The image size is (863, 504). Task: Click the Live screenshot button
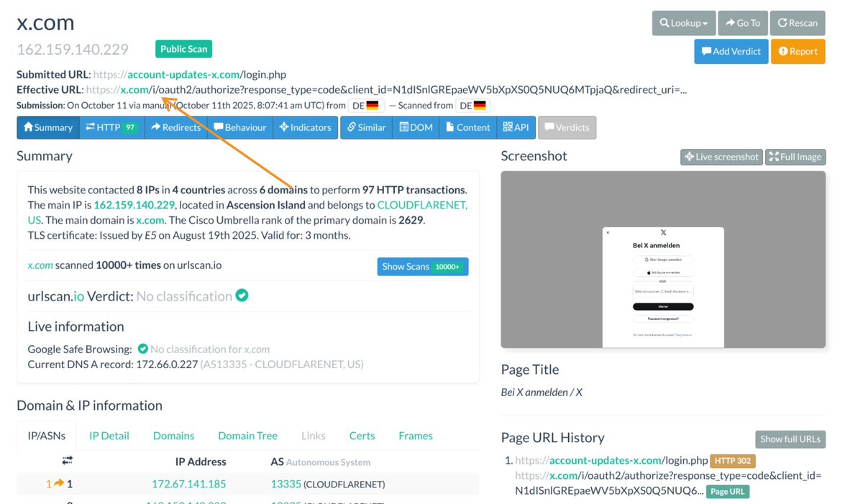721,157
